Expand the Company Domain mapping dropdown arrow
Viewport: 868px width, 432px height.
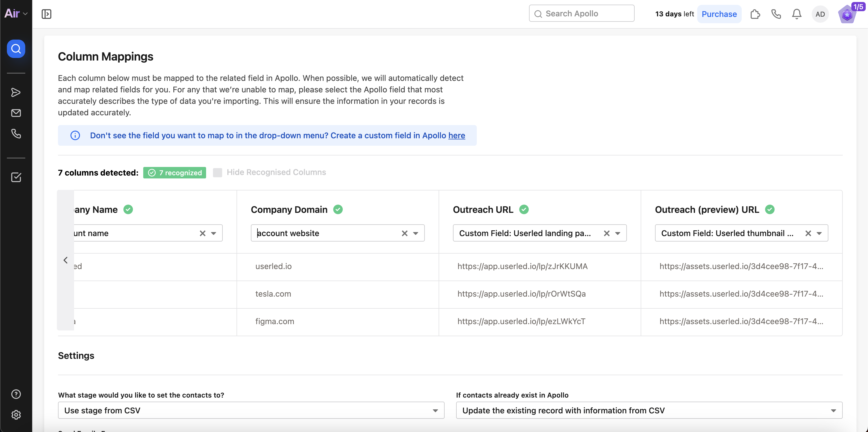tap(415, 233)
